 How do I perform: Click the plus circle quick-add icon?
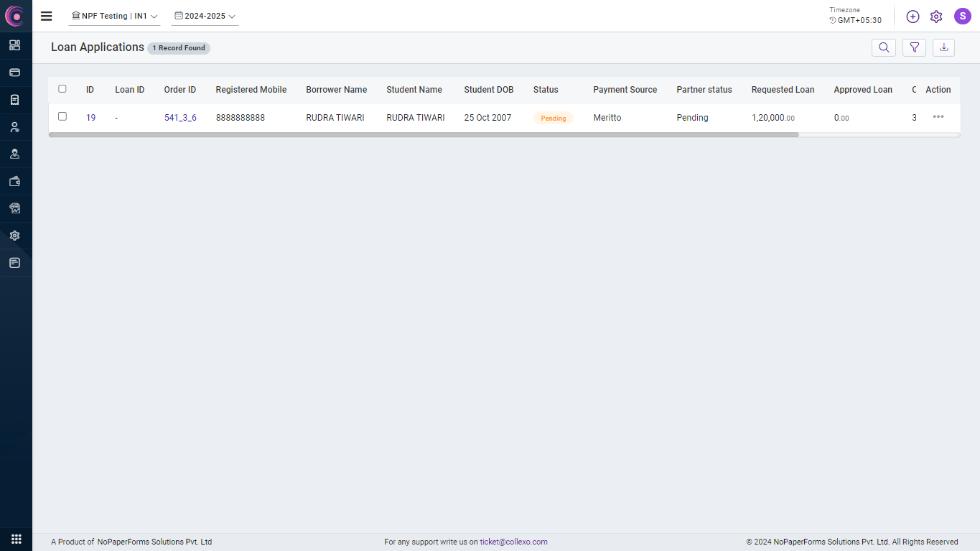coord(913,17)
